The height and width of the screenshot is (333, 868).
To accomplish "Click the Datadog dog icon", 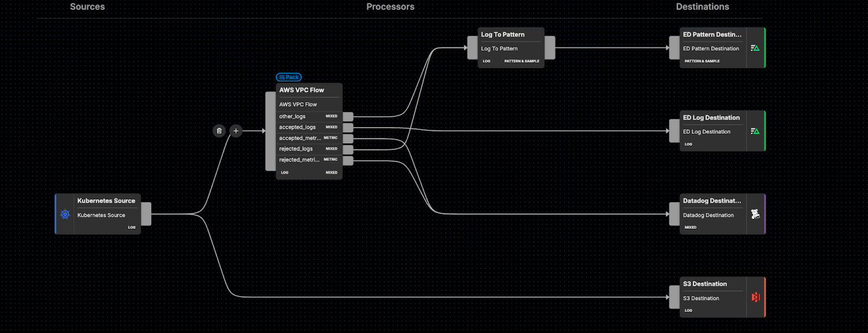I will point(755,214).
